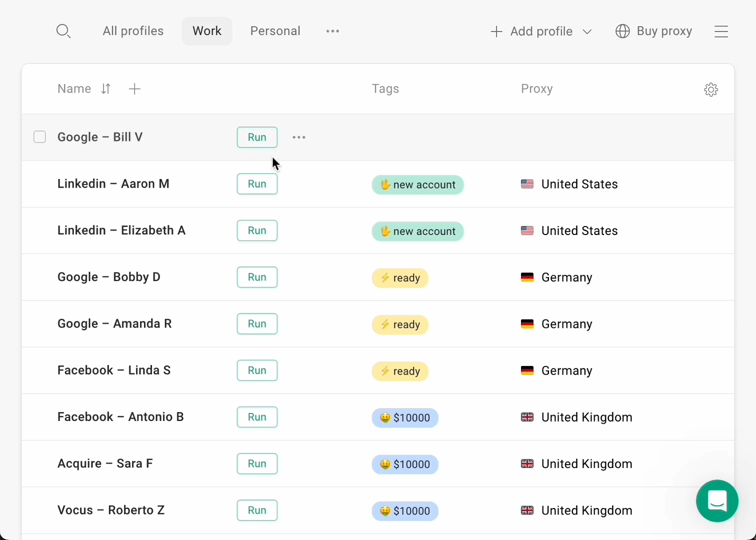Select the United Kingdom proxy for Sara F

click(576, 463)
